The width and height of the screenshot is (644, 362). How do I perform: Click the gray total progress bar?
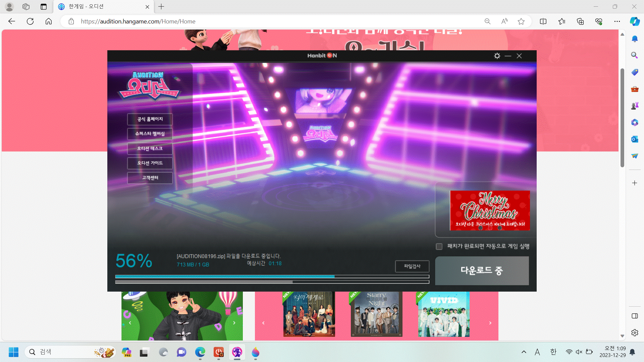[272, 282]
